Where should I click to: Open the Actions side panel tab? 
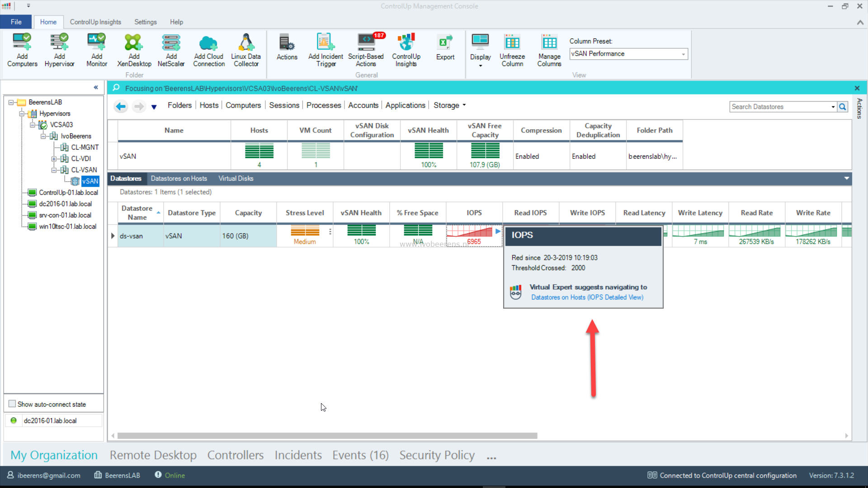coord(860,108)
